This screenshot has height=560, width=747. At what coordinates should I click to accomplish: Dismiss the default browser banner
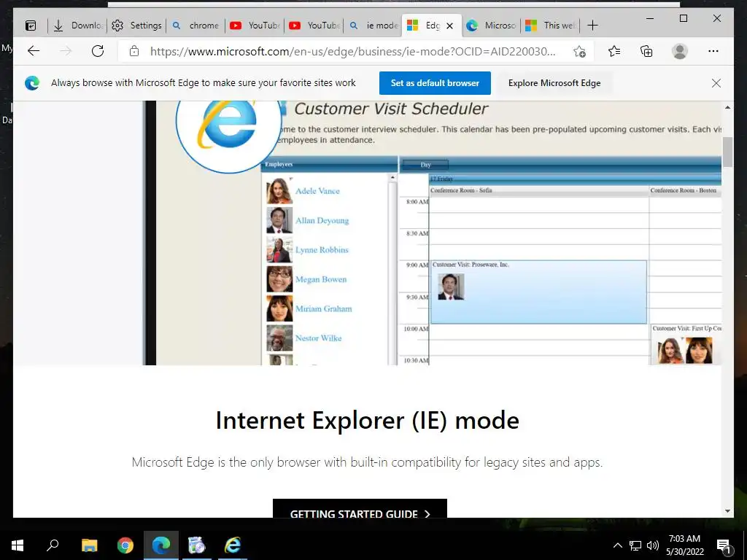(716, 83)
